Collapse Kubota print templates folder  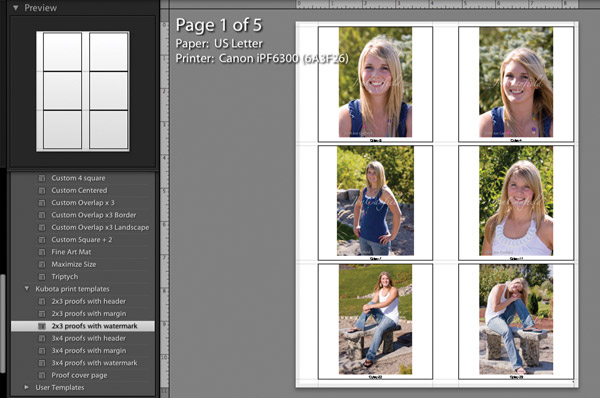26,289
